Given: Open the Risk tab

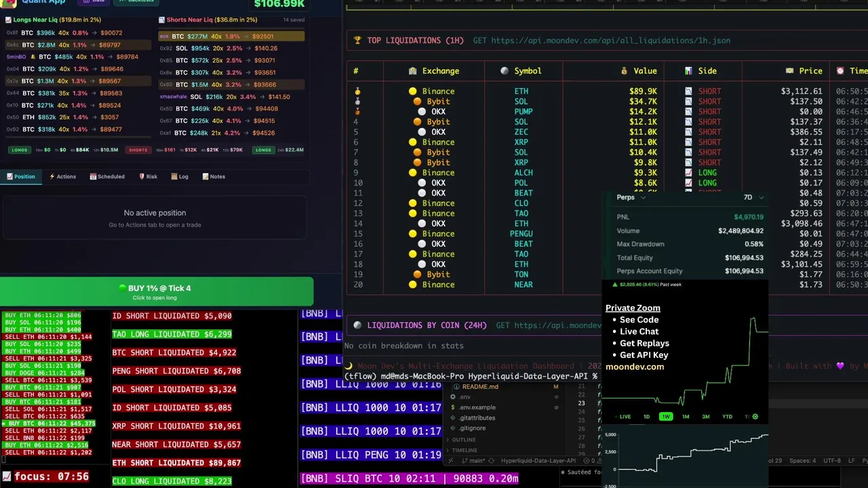Looking at the screenshot, I should [x=148, y=176].
